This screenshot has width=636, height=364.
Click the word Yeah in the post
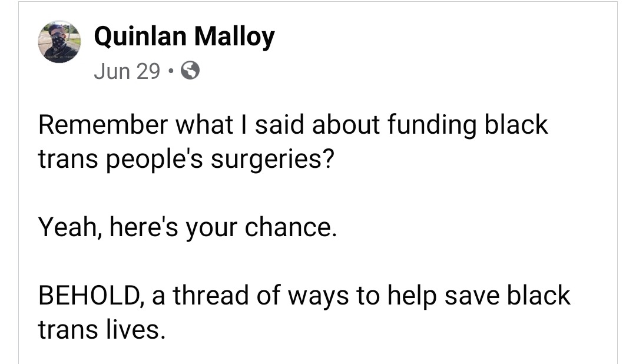coord(63,227)
